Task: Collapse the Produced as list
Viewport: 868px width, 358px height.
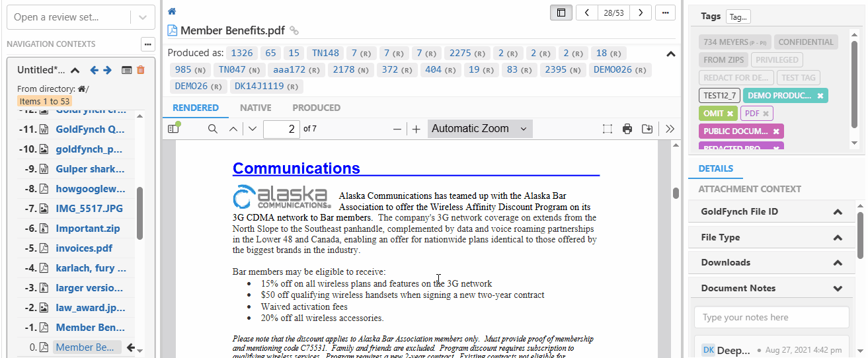Action: point(670,54)
